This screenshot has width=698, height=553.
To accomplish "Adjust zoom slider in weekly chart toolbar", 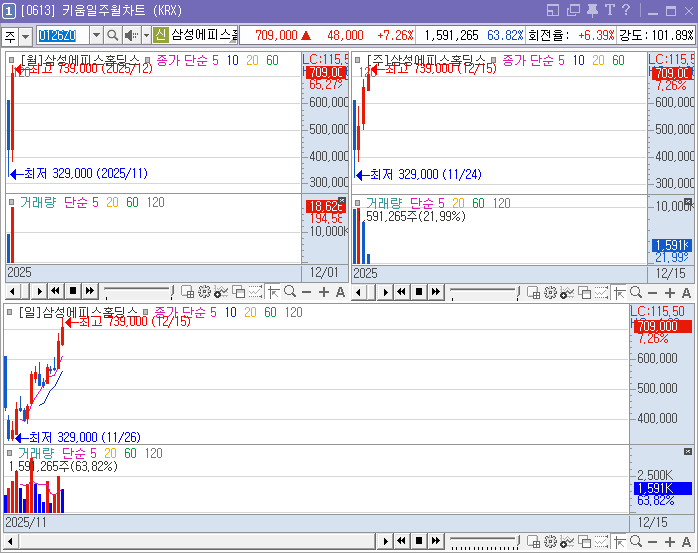I will point(484,293).
